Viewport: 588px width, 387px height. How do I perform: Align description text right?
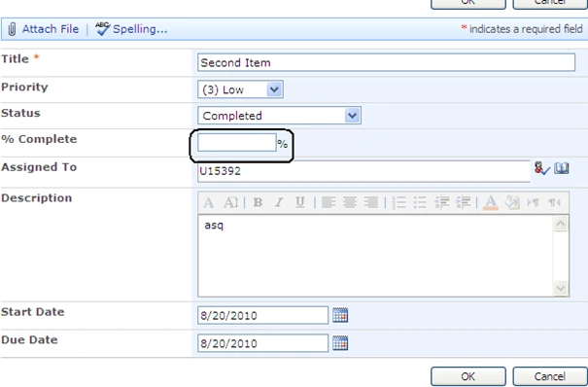click(371, 203)
